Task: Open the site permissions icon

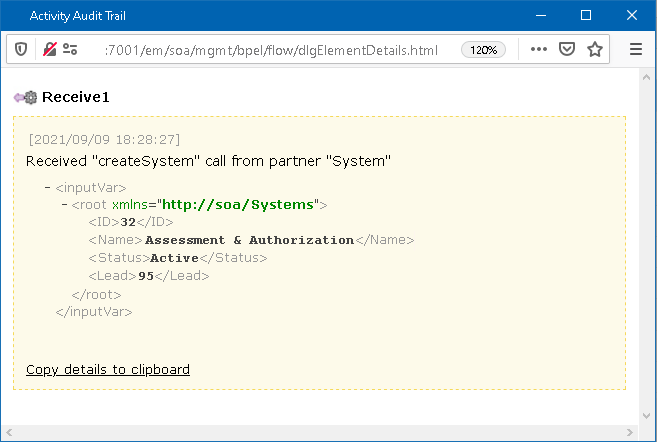Action: tap(70, 49)
